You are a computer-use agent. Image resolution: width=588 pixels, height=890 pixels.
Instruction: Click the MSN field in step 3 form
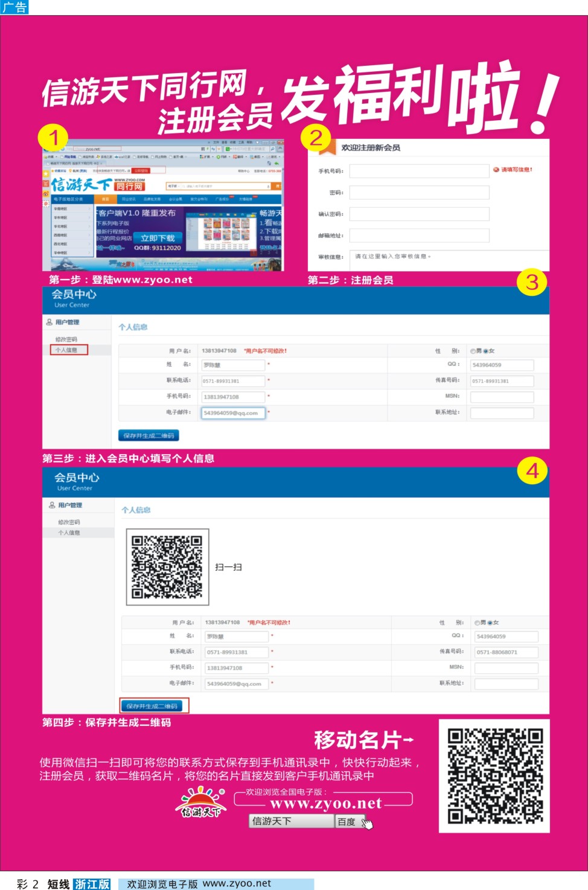[x=502, y=397]
